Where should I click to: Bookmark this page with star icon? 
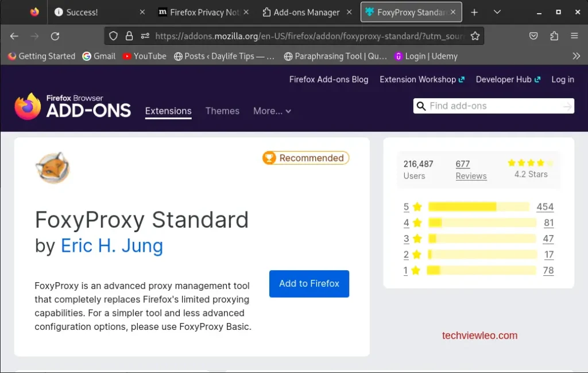(475, 36)
